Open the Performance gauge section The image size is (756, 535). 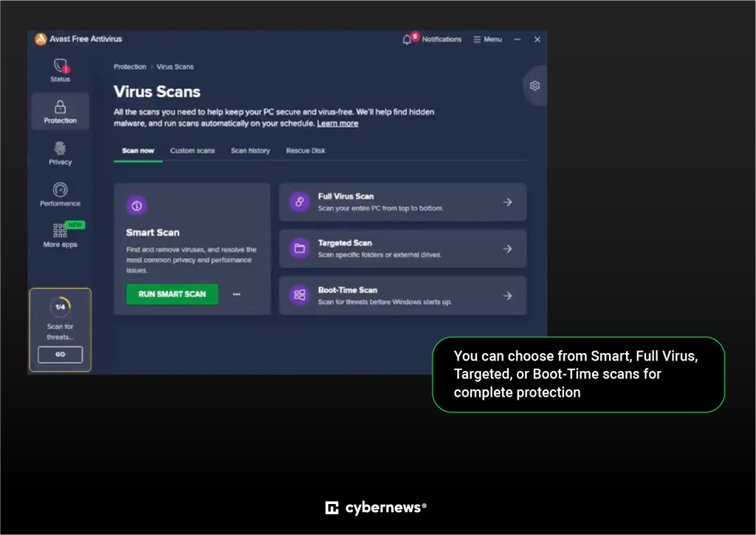61,195
